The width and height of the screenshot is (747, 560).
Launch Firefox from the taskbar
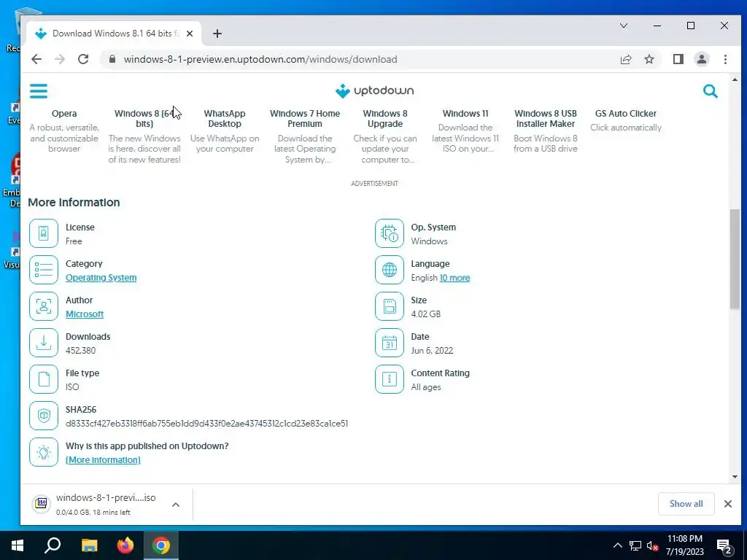click(125, 545)
